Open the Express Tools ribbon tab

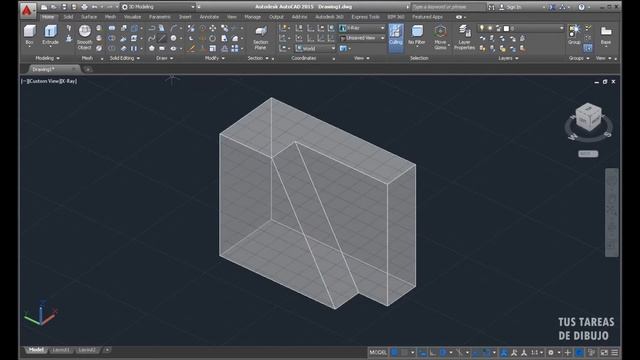pyautogui.click(x=365, y=17)
